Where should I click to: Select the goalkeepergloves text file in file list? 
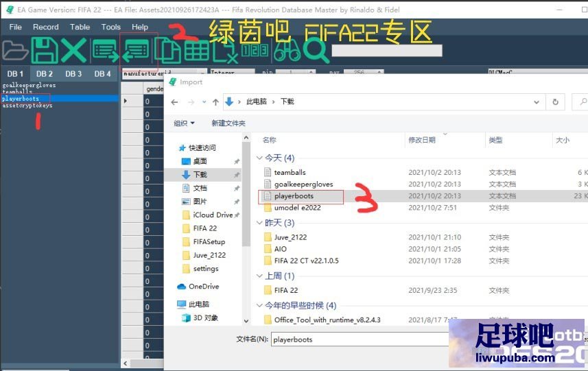(x=304, y=184)
